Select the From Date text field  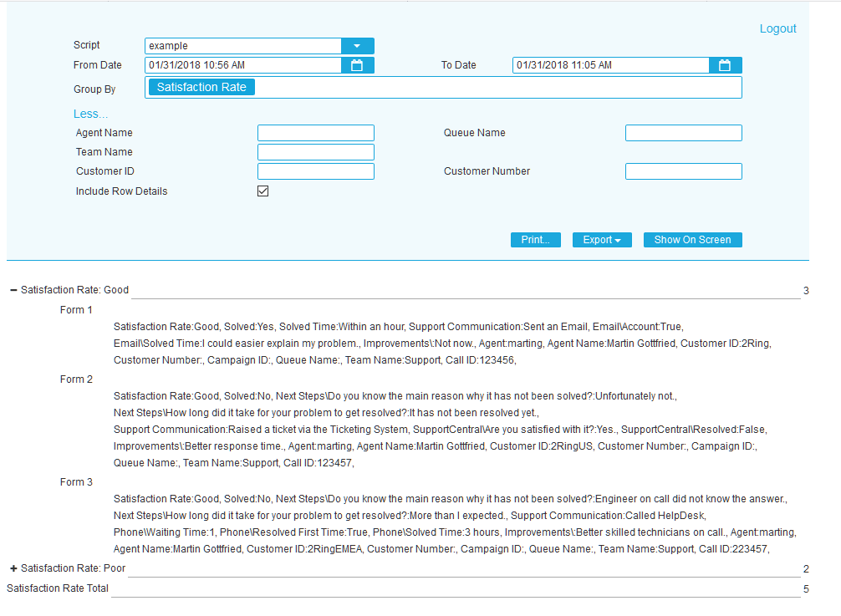pyautogui.click(x=242, y=64)
